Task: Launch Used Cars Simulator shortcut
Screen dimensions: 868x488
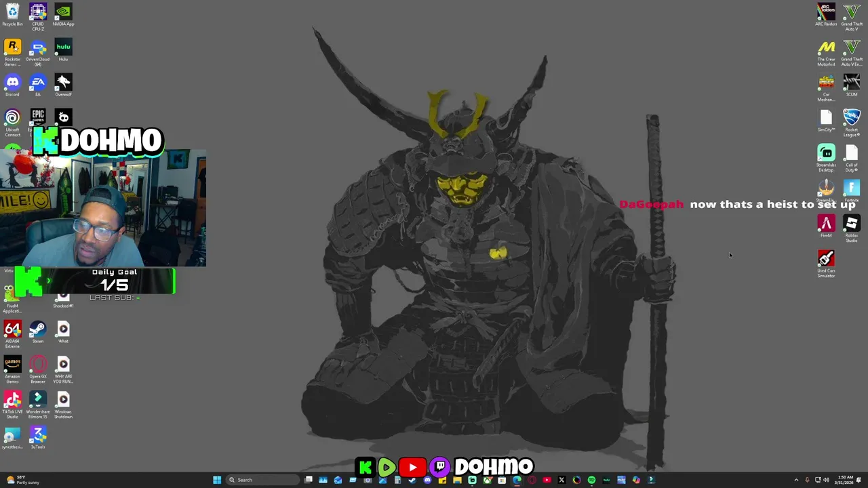Action: [826, 264]
